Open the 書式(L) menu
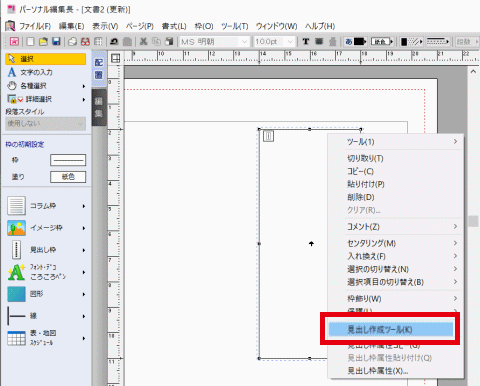This screenshot has height=386, width=480. (x=174, y=26)
